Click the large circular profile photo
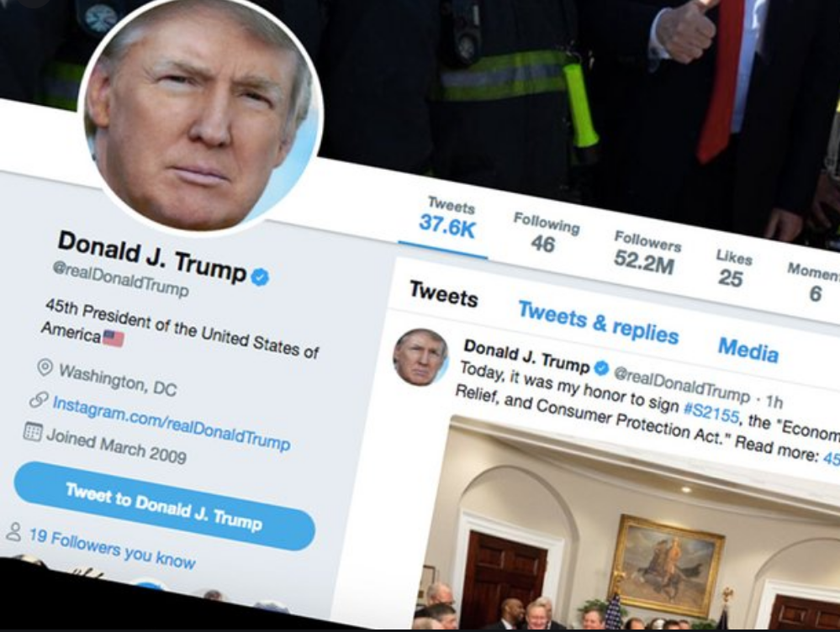The image size is (840, 632). click(x=201, y=115)
